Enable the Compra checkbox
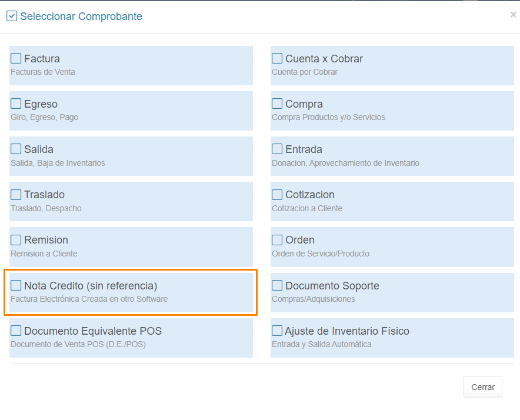This screenshot has width=520, height=420. [x=277, y=104]
